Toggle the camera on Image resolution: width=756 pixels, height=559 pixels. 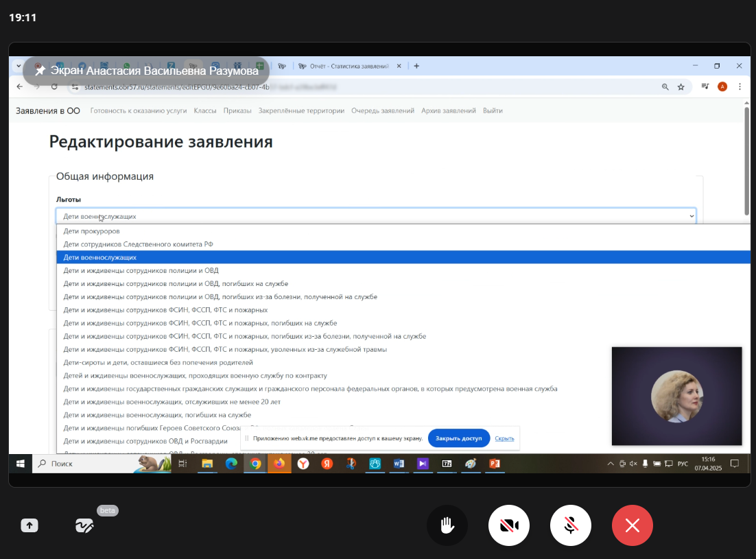pyautogui.click(x=509, y=526)
